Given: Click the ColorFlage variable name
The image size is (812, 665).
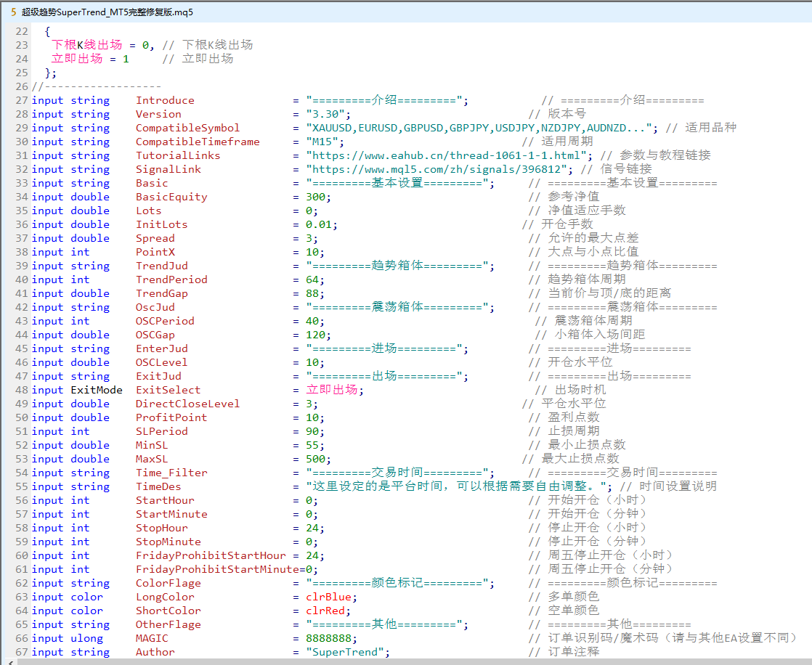Looking at the screenshot, I should (x=169, y=583).
